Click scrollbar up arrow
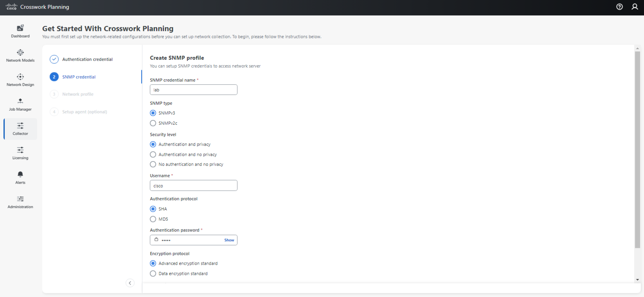The height and width of the screenshot is (297, 644). [637, 48]
